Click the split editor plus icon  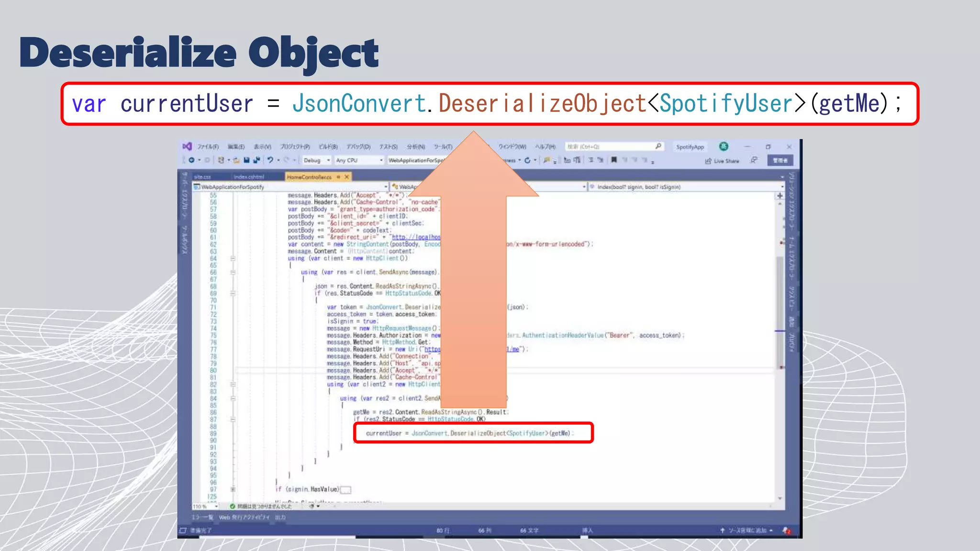[x=780, y=196]
